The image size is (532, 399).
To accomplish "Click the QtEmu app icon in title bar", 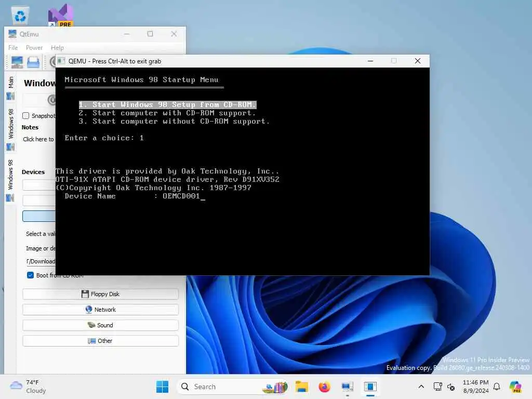I will [x=12, y=34].
